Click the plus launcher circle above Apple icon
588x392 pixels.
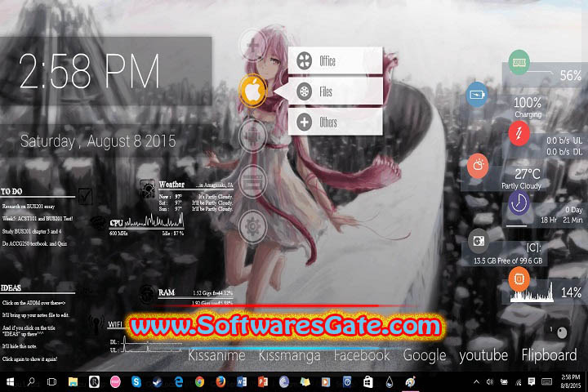click(x=252, y=46)
